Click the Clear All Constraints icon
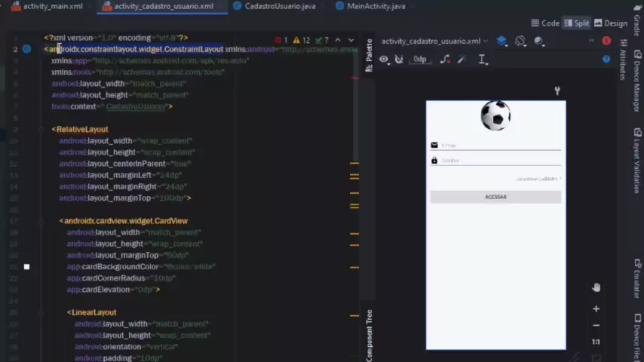This screenshot has height=362, width=644. (445, 59)
